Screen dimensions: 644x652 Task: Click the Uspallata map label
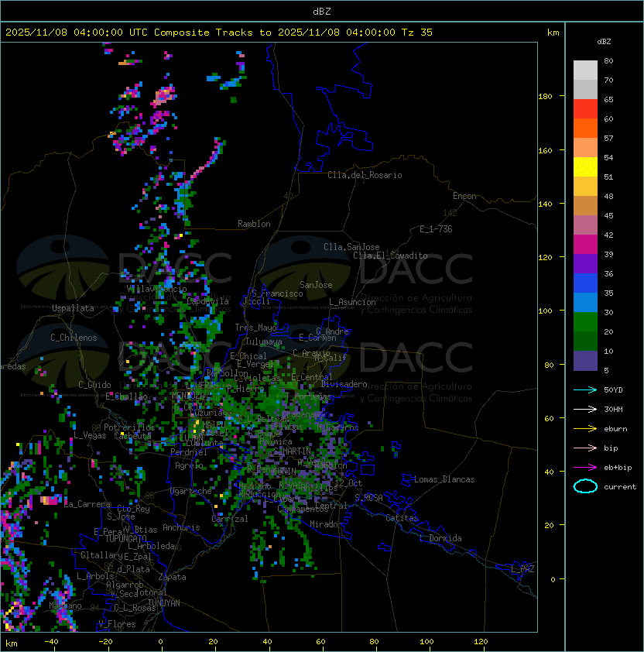(74, 308)
